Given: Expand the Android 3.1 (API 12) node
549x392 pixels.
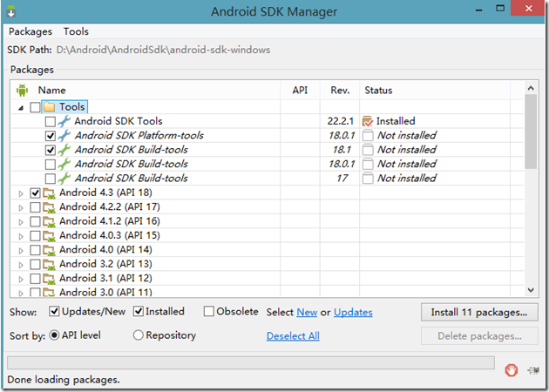Looking at the screenshot, I should 21,280.
